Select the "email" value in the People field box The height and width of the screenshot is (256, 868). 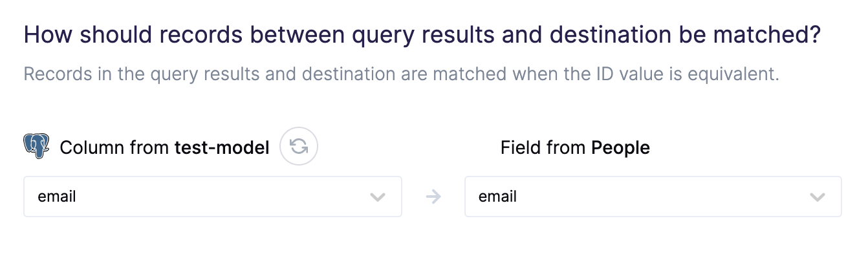point(497,197)
